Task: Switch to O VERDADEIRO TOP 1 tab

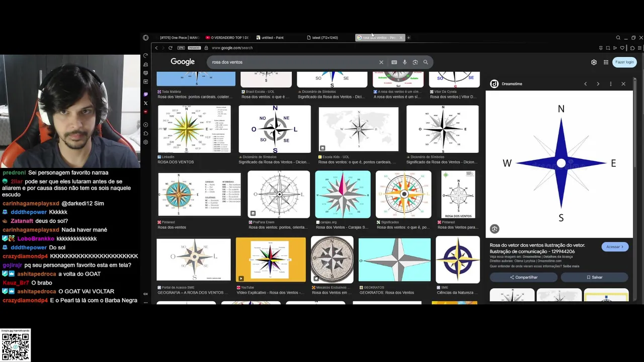Action: pyautogui.click(x=226, y=38)
